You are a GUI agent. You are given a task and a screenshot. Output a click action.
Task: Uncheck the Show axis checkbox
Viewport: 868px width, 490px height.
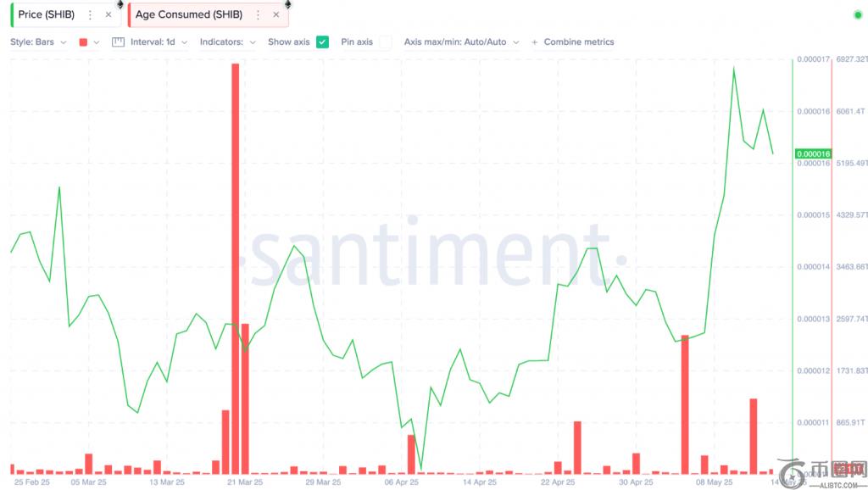pos(322,42)
